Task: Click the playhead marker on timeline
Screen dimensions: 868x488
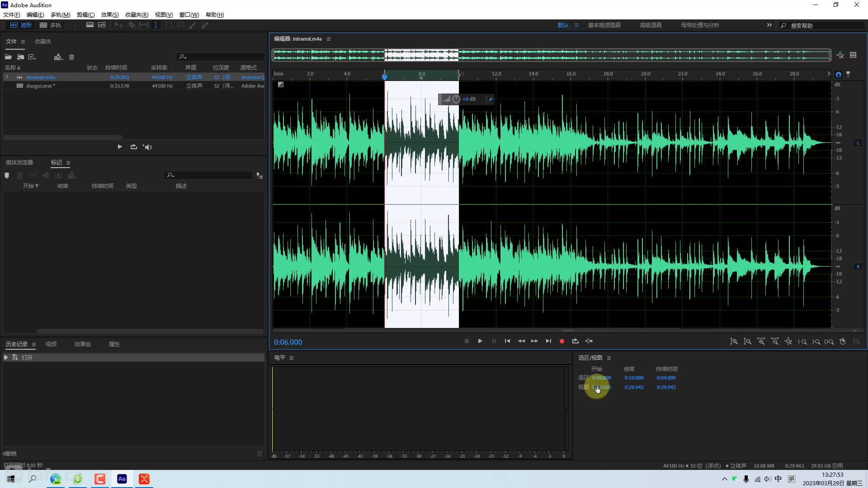Action: point(385,77)
